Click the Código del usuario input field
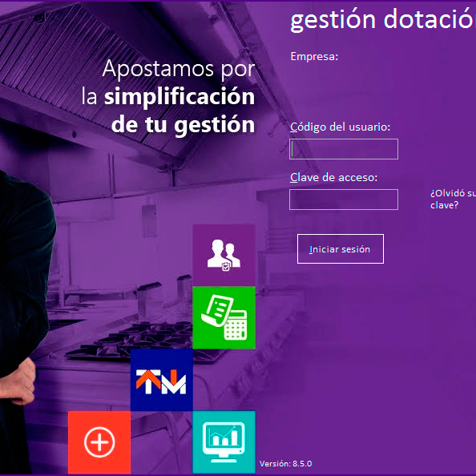Screen dimensions: 476x476 (x=344, y=149)
